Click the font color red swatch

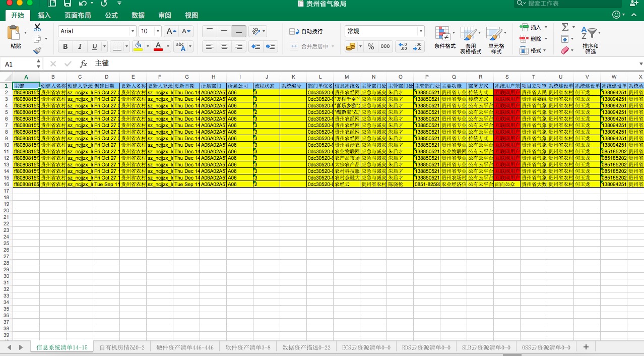pyautogui.click(x=158, y=49)
